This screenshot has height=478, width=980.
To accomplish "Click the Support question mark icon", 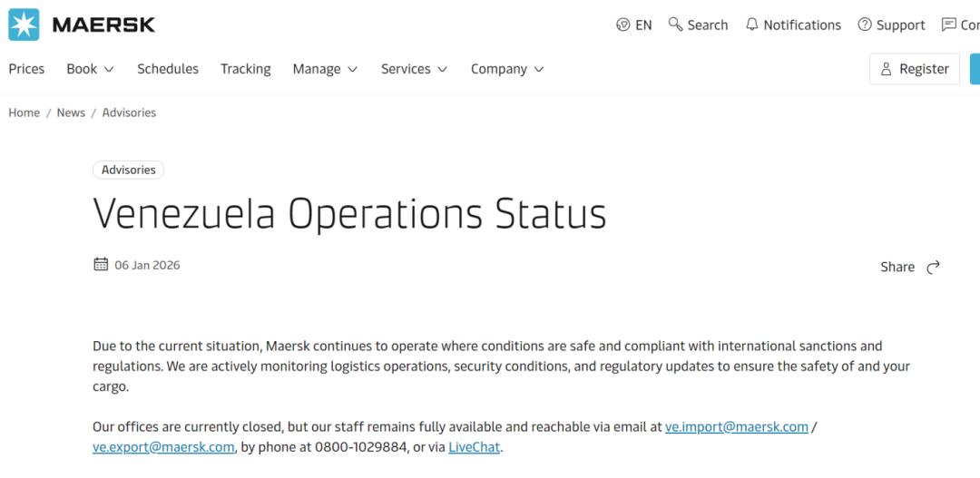I will tap(865, 25).
